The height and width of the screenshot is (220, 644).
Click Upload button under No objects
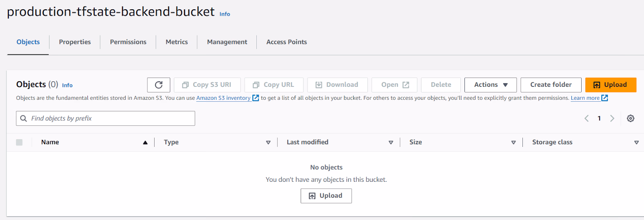(326, 196)
